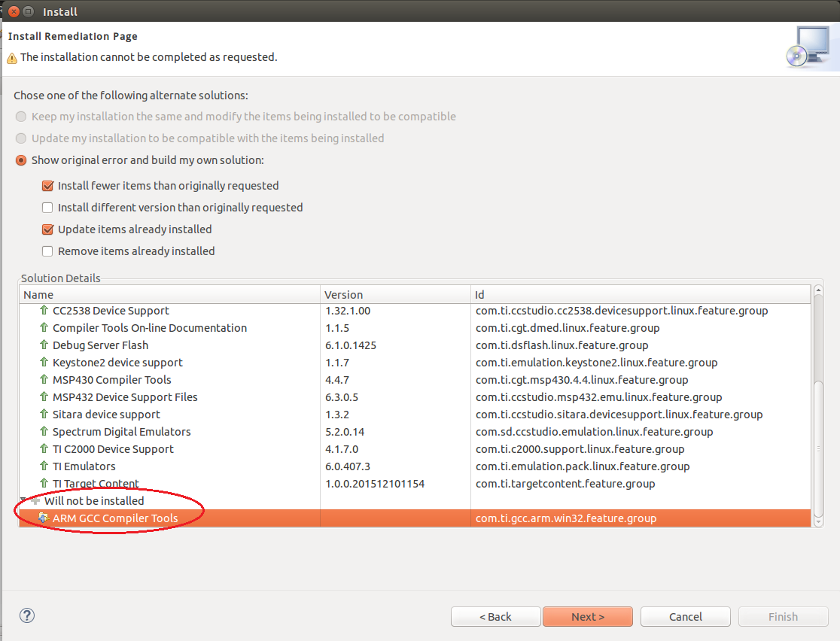This screenshot has height=641, width=840.
Task: Click the feature icon beside ARM GCC Compiler Tools
Action: click(44, 518)
